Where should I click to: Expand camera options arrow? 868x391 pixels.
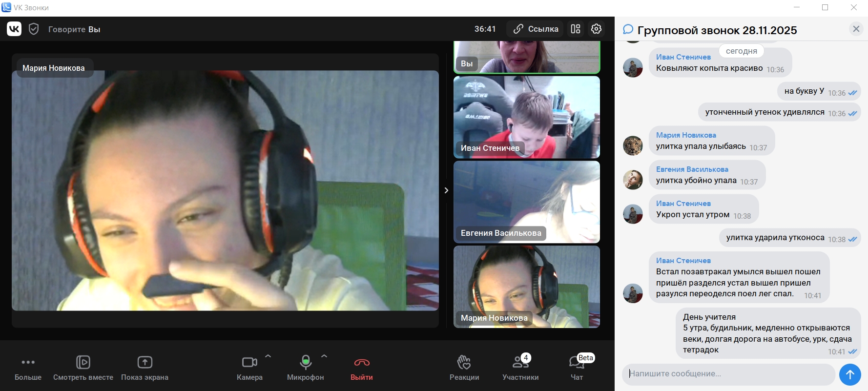pos(268,356)
